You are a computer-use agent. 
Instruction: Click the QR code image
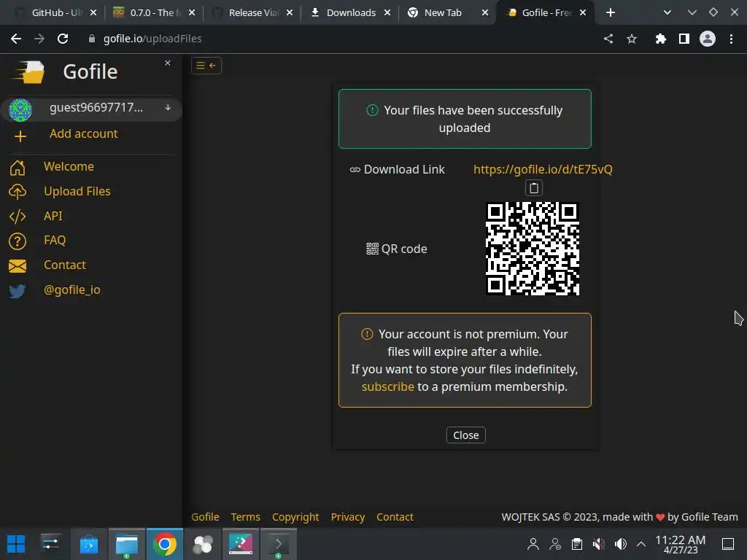pos(533,249)
